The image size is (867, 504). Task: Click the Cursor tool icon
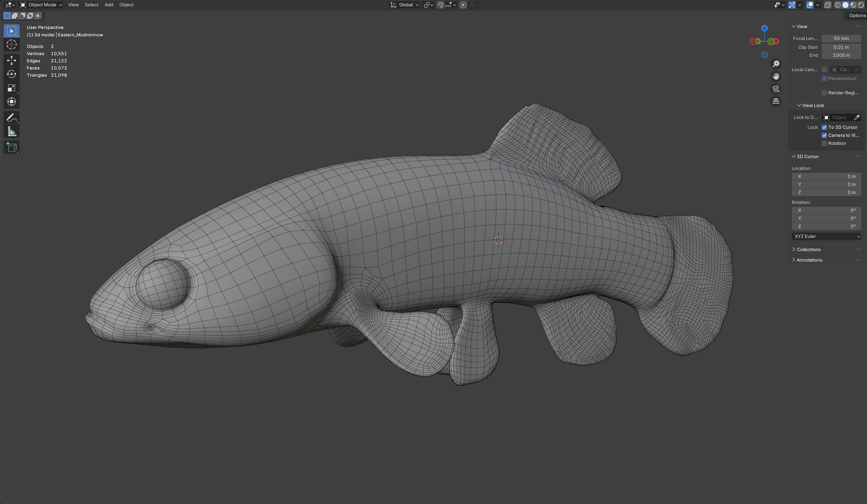(x=11, y=45)
